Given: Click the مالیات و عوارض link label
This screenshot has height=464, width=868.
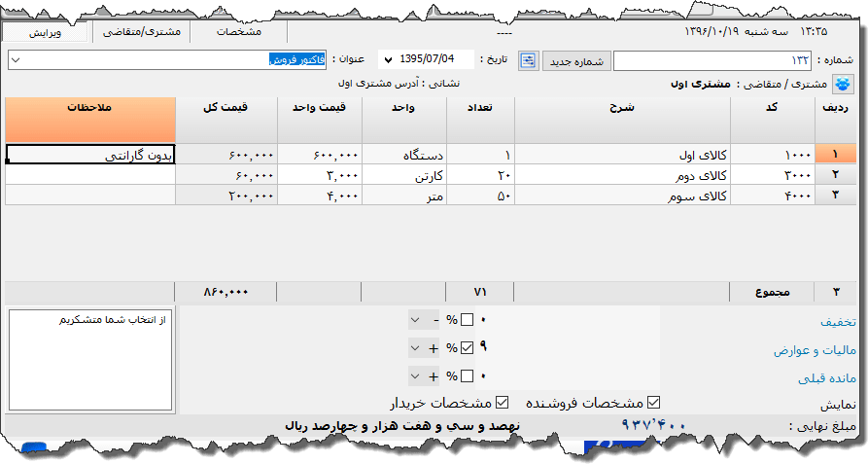Looking at the screenshot, I should click(x=815, y=350).
